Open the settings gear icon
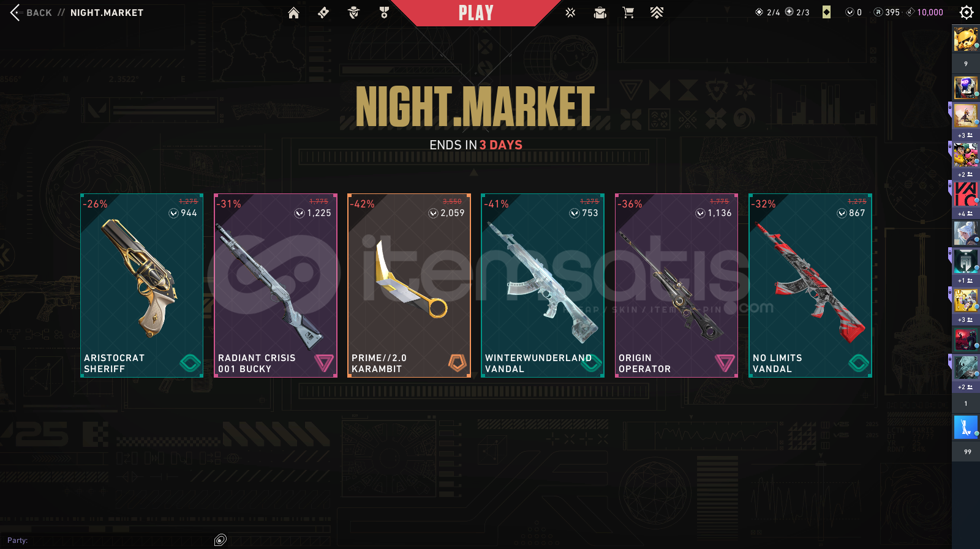This screenshot has width=980, height=549. tap(967, 12)
